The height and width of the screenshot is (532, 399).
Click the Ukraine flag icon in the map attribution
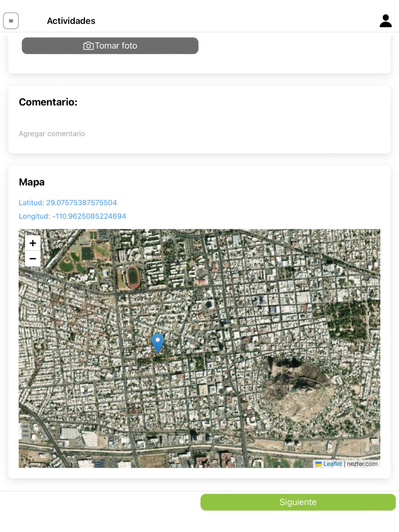(x=318, y=464)
